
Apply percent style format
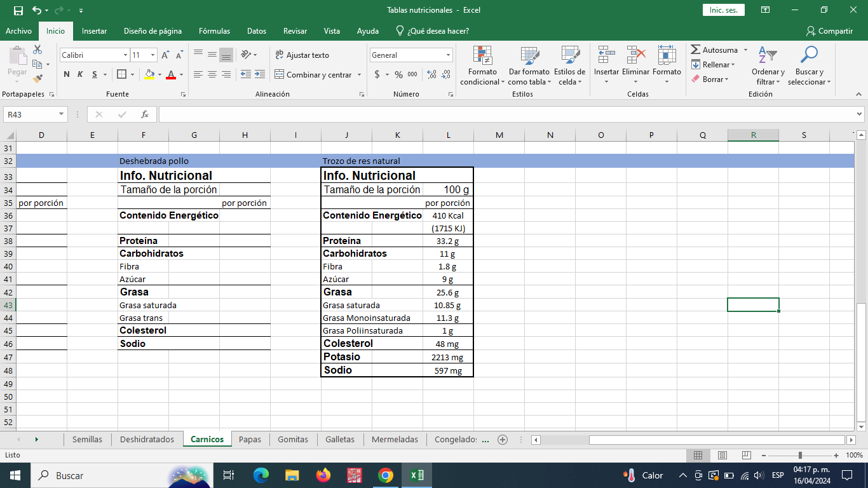click(398, 74)
